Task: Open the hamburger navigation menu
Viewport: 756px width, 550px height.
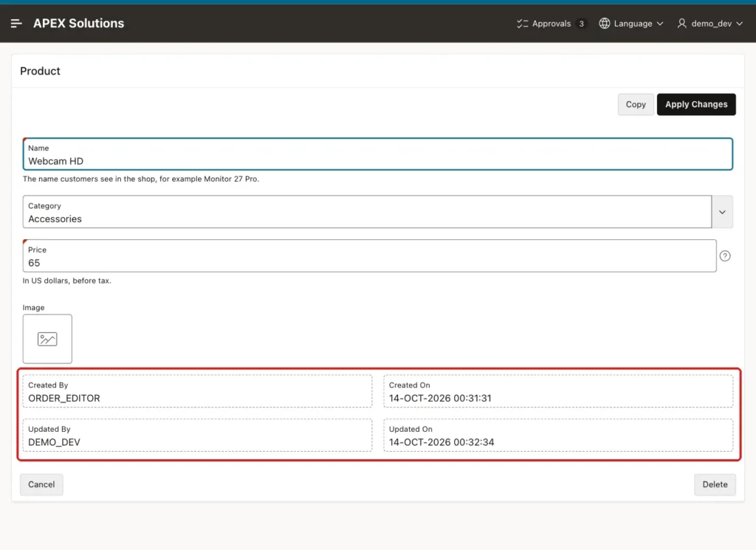Action: (16, 23)
